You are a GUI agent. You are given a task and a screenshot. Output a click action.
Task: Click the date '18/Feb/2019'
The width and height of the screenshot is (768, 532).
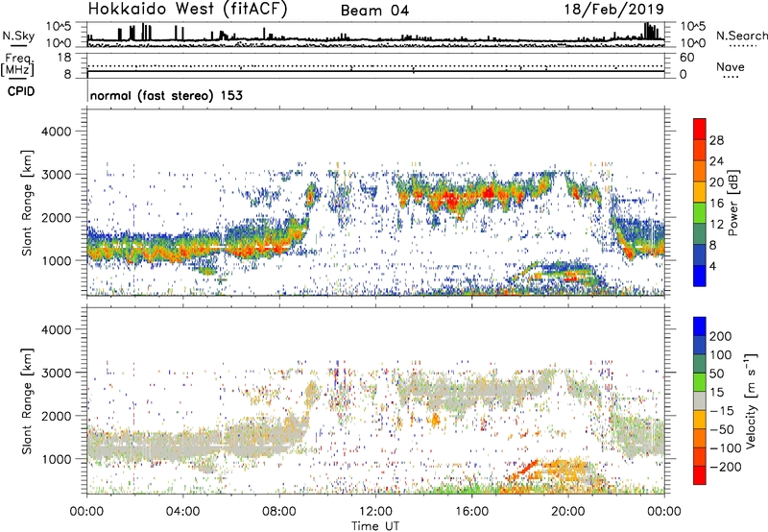pyautogui.click(x=613, y=10)
